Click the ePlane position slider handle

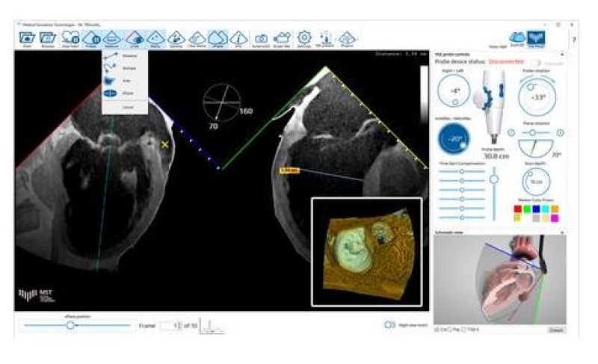point(70,325)
